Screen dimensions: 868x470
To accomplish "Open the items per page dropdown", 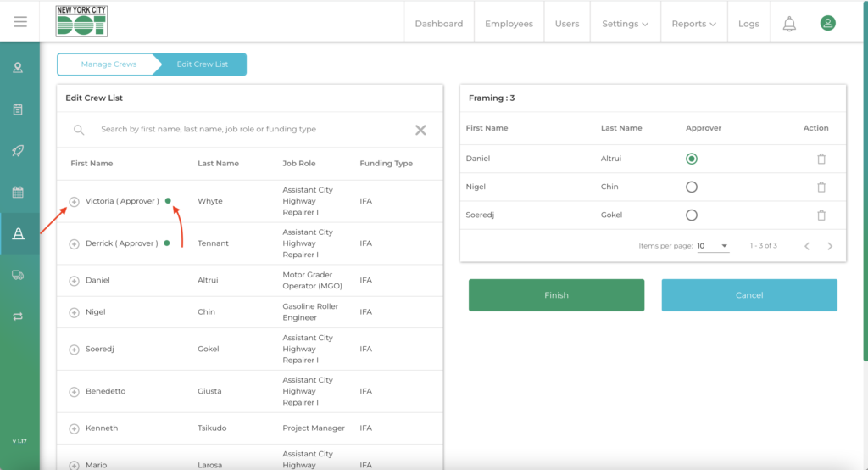I will [x=712, y=246].
